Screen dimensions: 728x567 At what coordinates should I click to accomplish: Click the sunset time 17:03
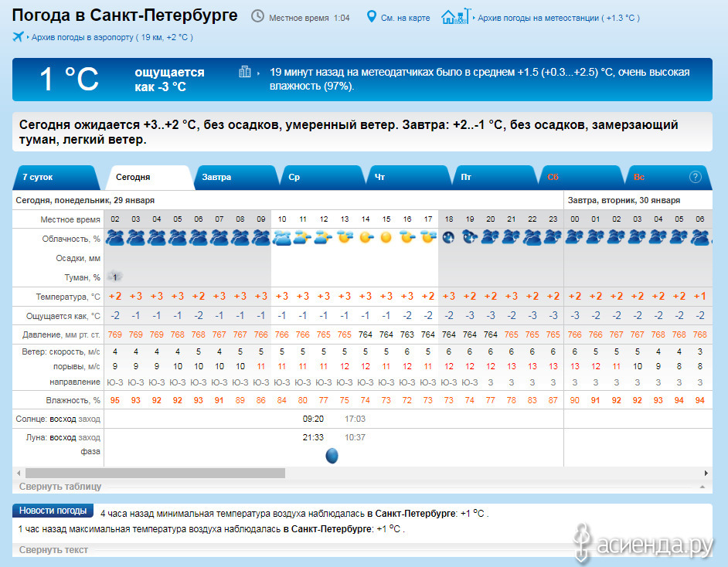click(x=355, y=419)
